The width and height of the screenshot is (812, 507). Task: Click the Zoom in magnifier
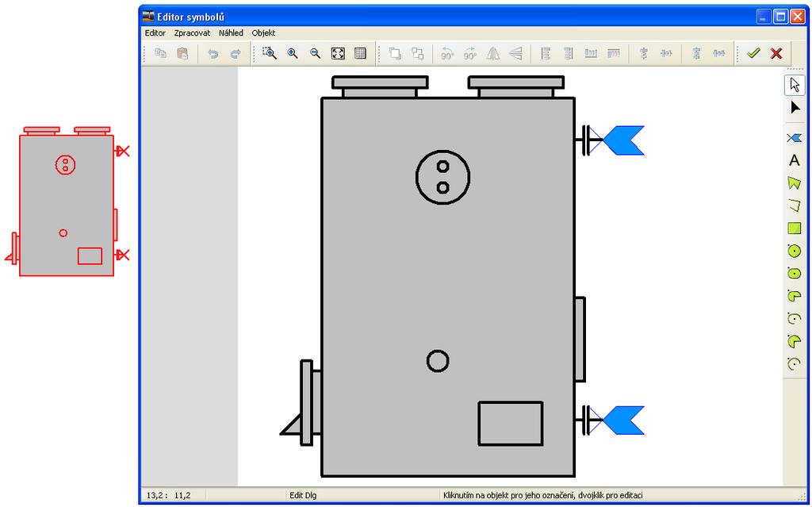point(293,53)
